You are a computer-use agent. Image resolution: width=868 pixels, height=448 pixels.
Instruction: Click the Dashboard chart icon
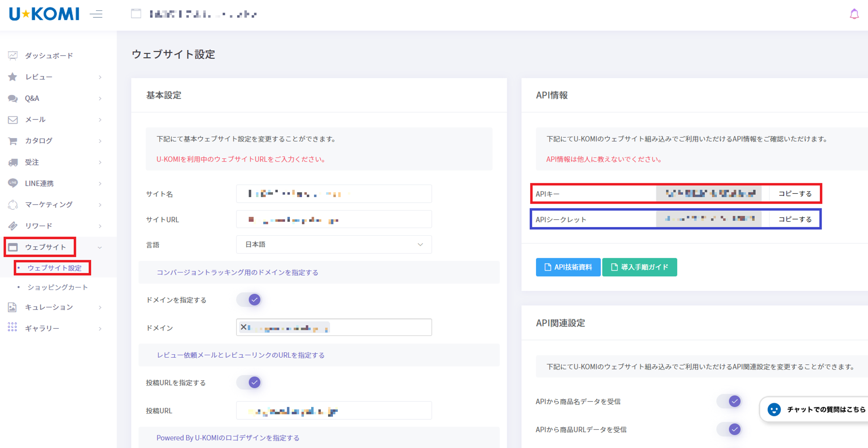13,56
